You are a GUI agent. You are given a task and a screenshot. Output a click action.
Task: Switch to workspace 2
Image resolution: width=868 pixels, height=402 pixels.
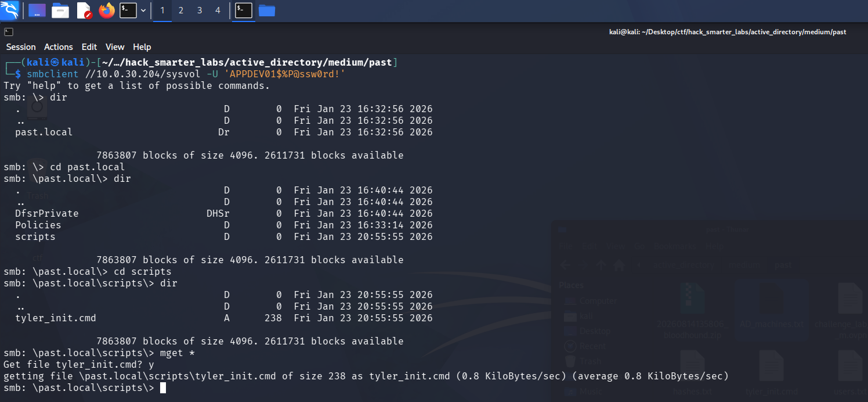[x=181, y=10]
